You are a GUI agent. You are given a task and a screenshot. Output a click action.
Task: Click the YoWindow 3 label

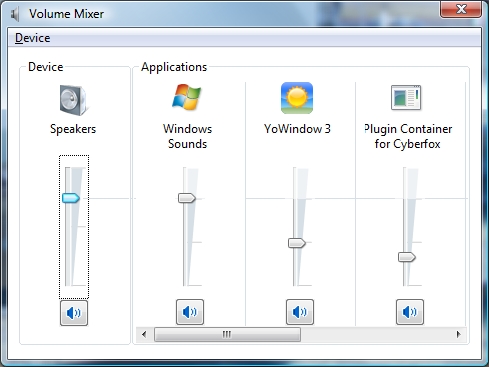pyautogui.click(x=297, y=129)
